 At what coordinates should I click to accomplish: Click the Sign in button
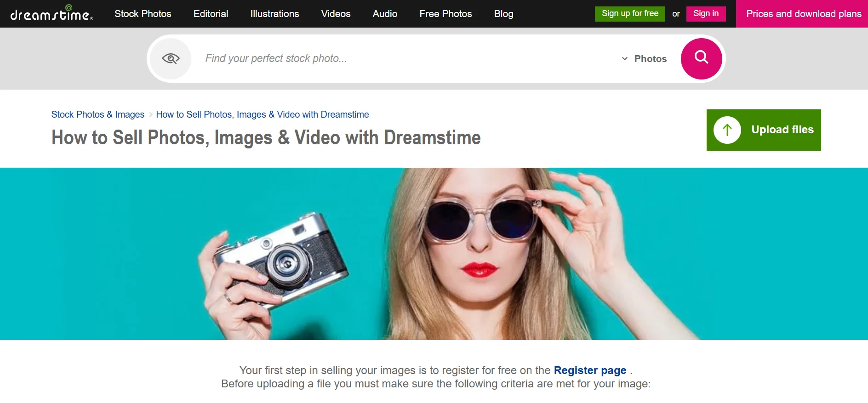706,14
